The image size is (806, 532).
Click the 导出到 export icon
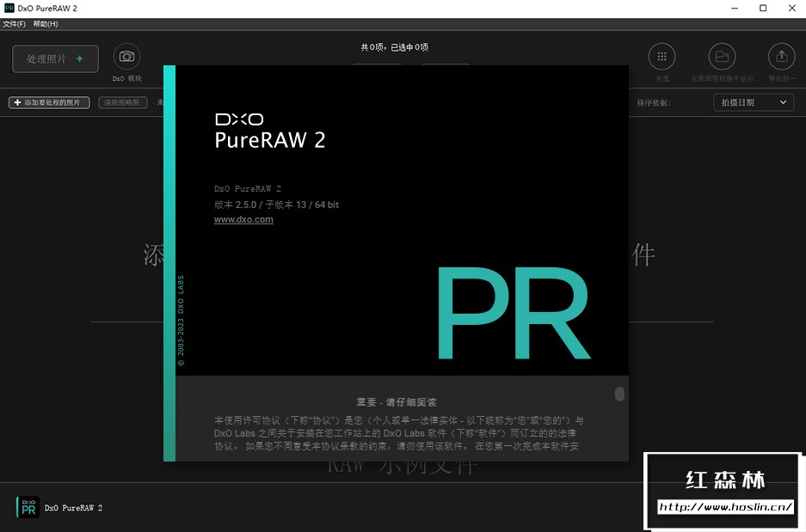point(782,57)
